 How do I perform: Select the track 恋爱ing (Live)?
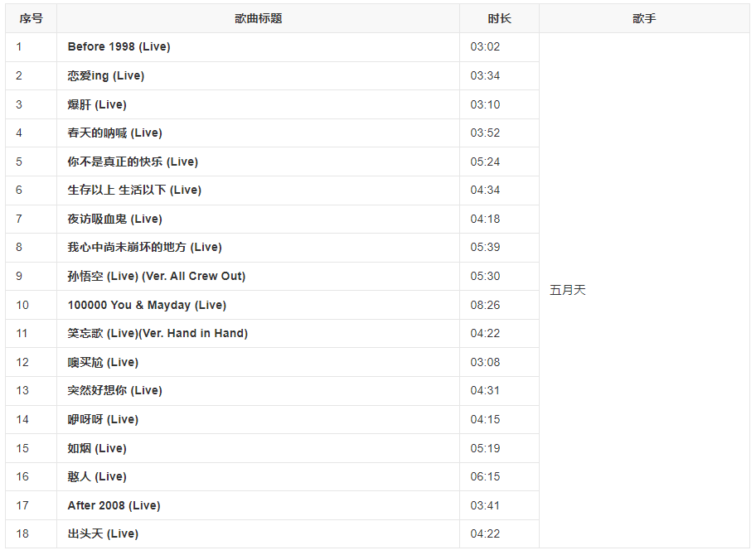[x=105, y=76]
